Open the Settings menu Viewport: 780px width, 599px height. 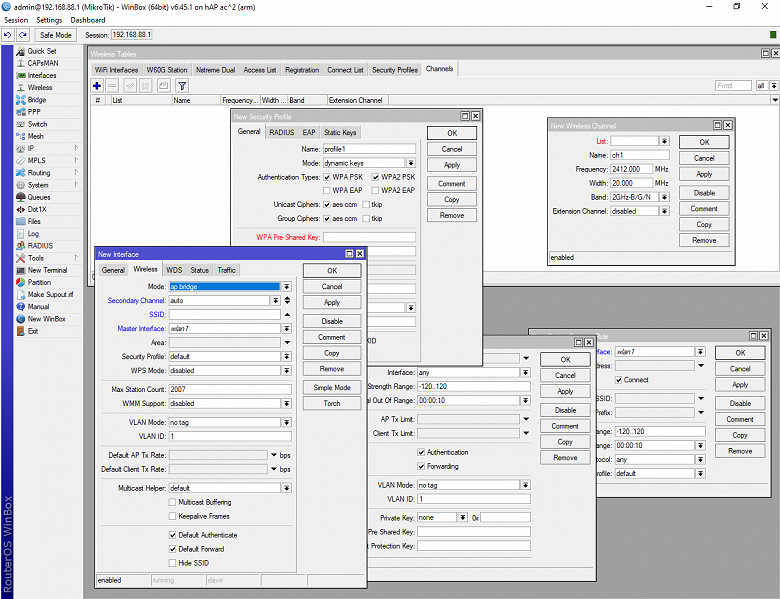(48, 20)
